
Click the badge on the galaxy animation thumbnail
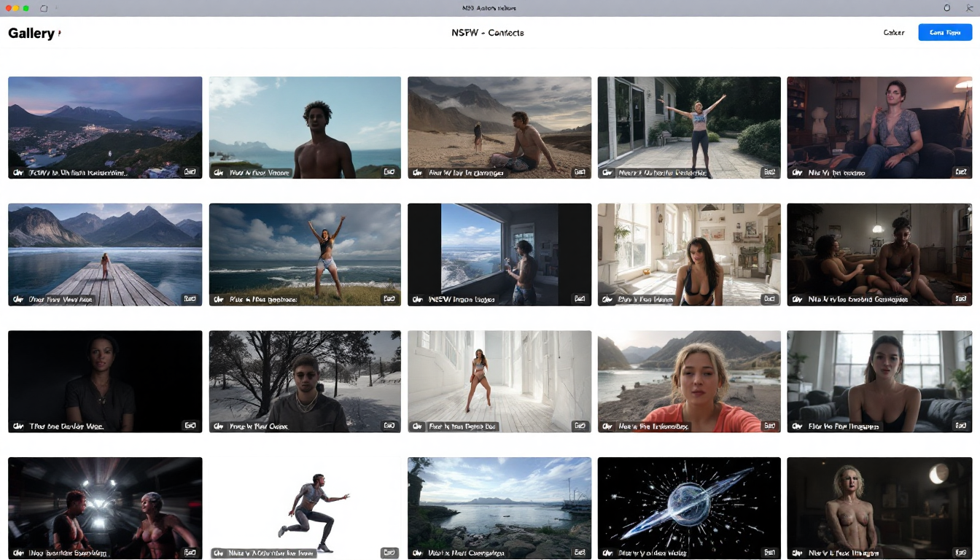click(x=771, y=552)
